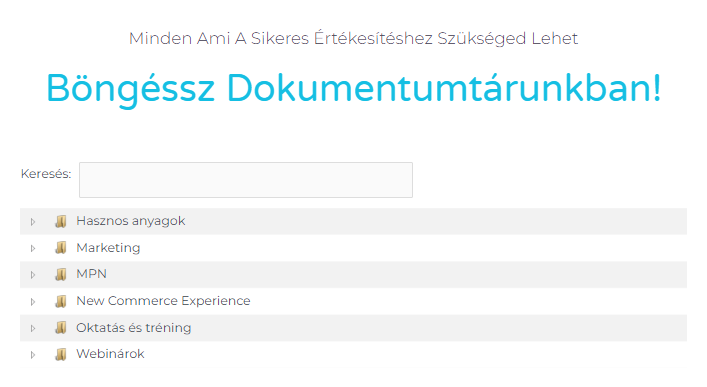Click the Hasznos anyagok folder icon
This screenshot has height=387, width=707.
tap(61, 221)
